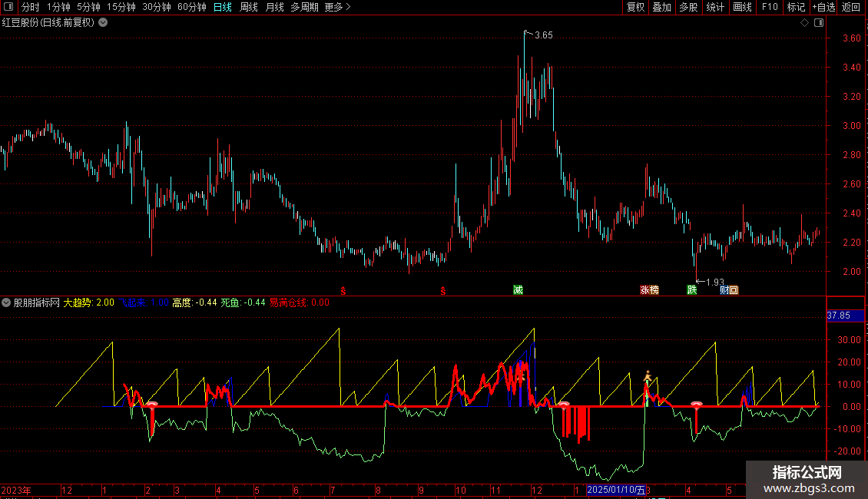Open the 股朋指标网 indicator dropdown icon
Screen dimensions: 868x499
click(6, 302)
